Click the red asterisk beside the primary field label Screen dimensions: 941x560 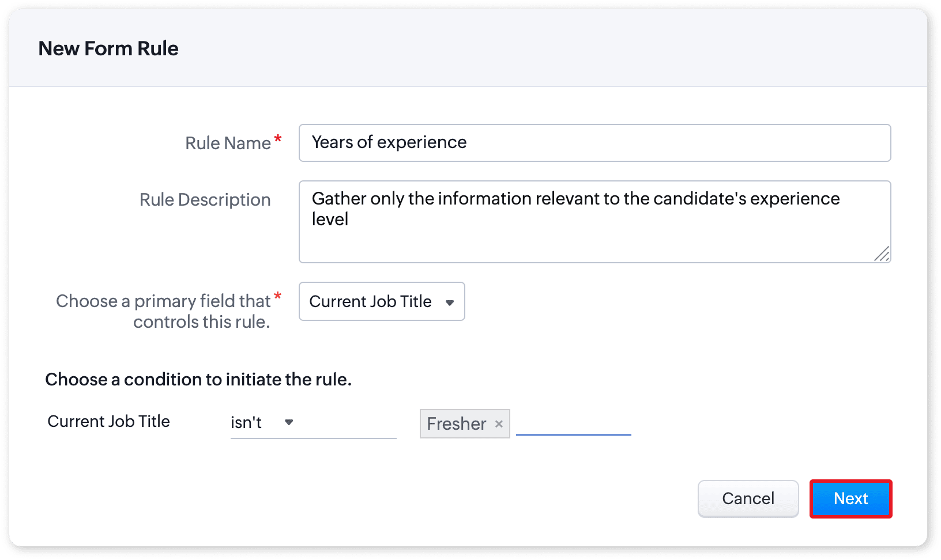(x=278, y=297)
